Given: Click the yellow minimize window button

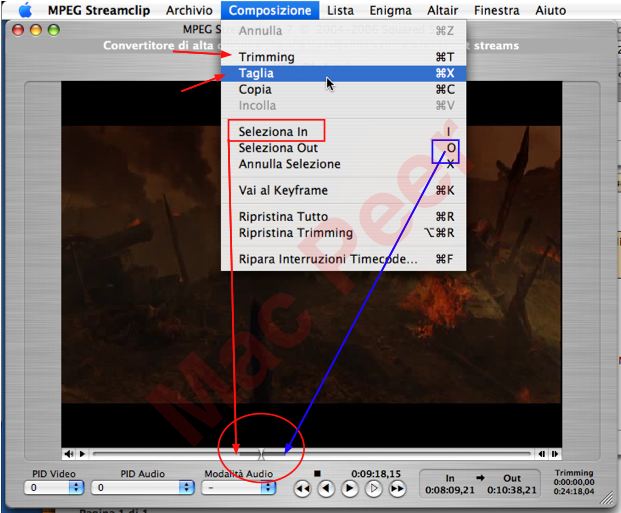Looking at the screenshot, I should coord(36,30).
